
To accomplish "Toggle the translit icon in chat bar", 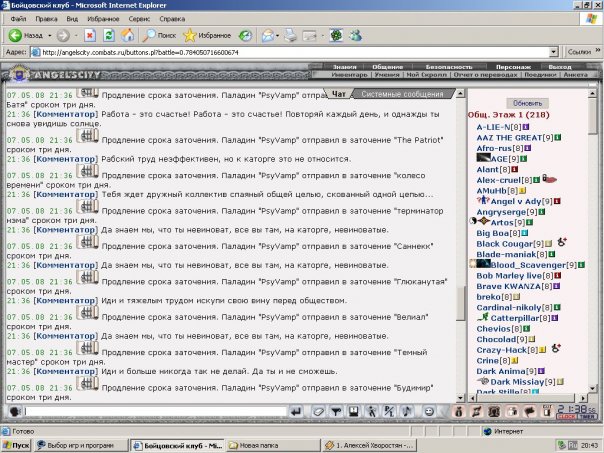I will coord(389,411).
